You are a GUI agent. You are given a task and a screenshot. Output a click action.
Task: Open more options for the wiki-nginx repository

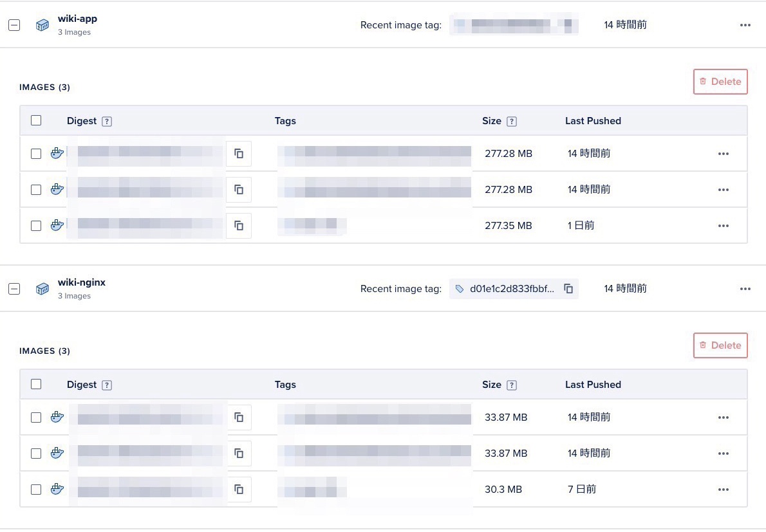tap(745, 289)
